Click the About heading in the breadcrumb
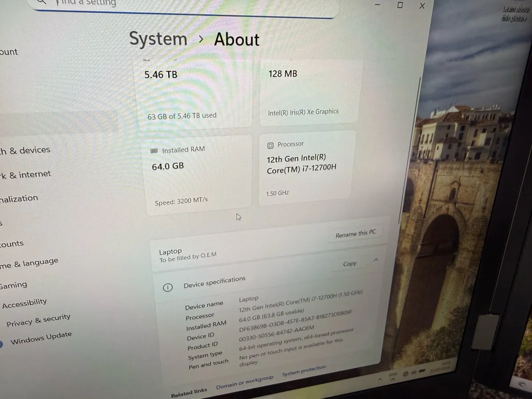This screenshot has height=399, width=532. click(x=237, y=40)
